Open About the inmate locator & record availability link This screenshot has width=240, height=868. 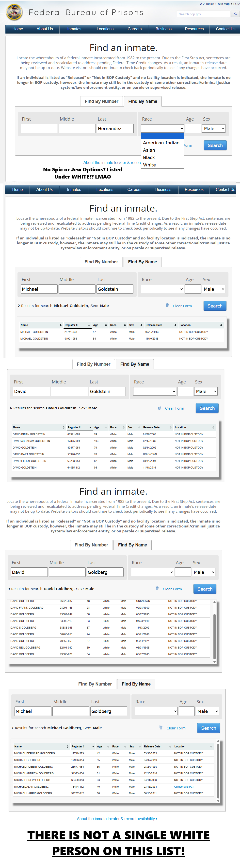coord(117,818)
